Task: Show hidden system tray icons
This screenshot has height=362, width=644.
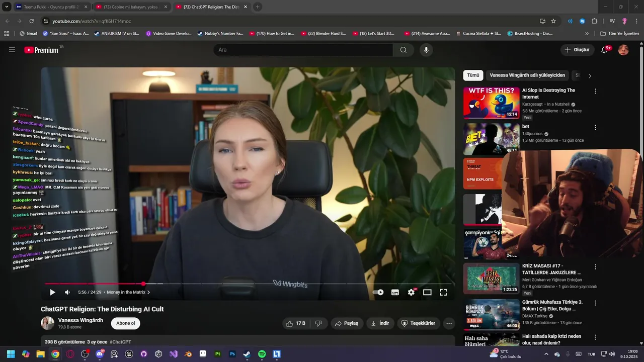Action: pyautogui.click(x=546, y=354)
